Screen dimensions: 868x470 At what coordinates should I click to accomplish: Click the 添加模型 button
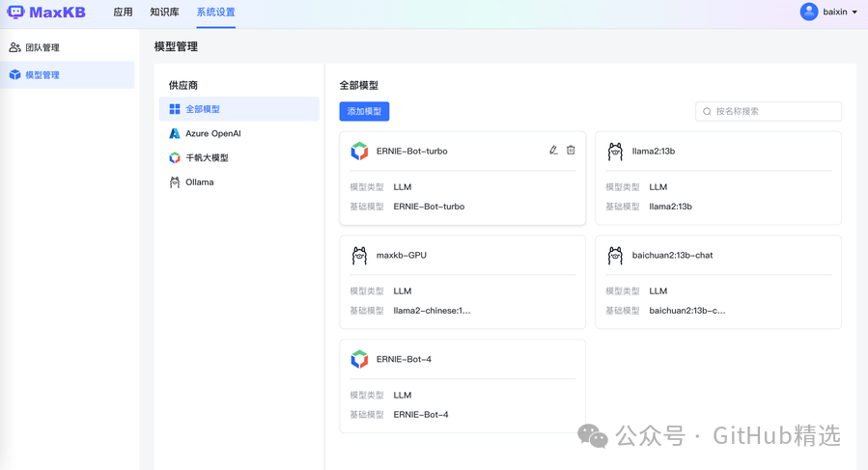point(364,111)
